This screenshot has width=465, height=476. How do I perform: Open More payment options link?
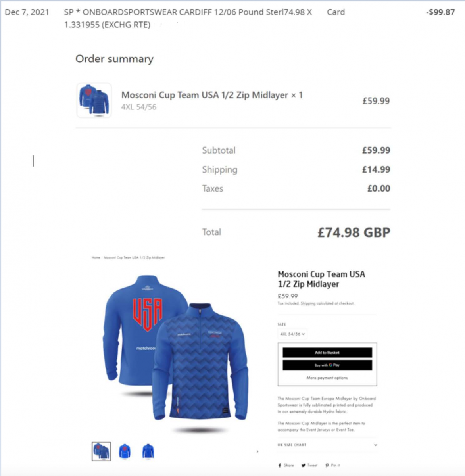coord(327,378)
